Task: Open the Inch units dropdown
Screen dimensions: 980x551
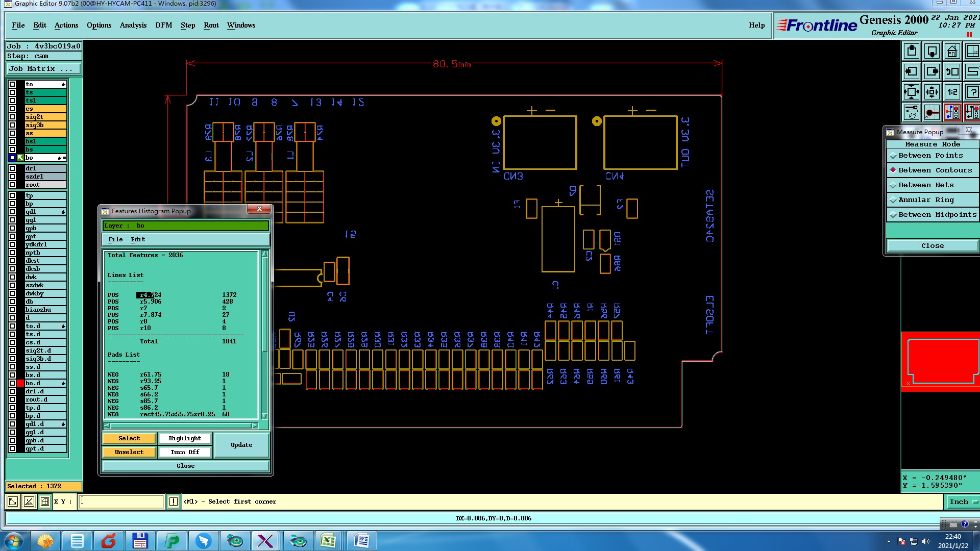Action: click(x=963, y=502)
